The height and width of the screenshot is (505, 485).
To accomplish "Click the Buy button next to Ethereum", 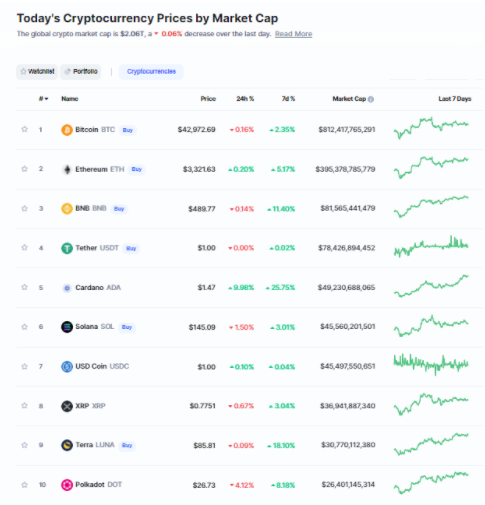I will coord(137,170).
